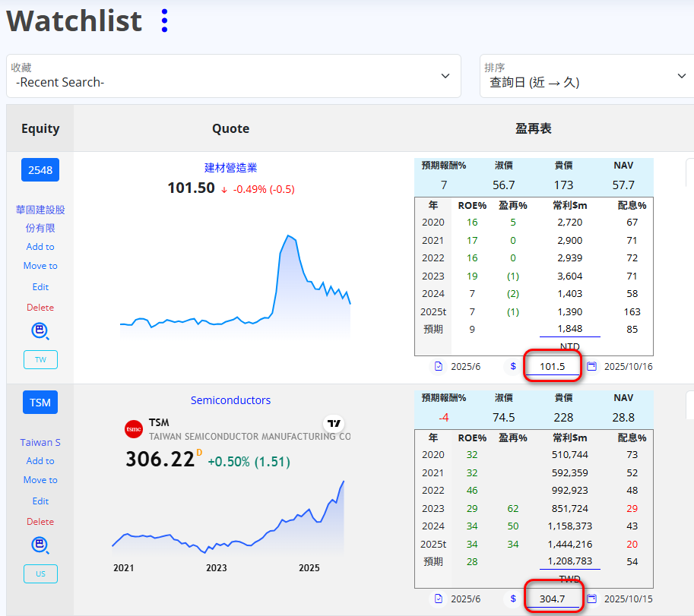Expand the 收藏 Recent Search dropdown
This screenshot has height=616, width=694.
pos(233,76)
